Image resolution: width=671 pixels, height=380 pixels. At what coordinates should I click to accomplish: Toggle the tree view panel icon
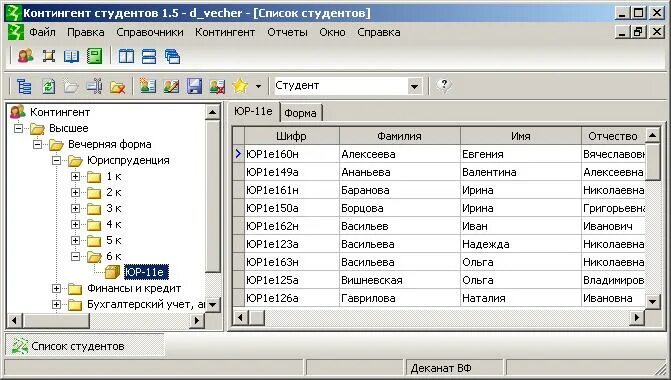point(24,86)
